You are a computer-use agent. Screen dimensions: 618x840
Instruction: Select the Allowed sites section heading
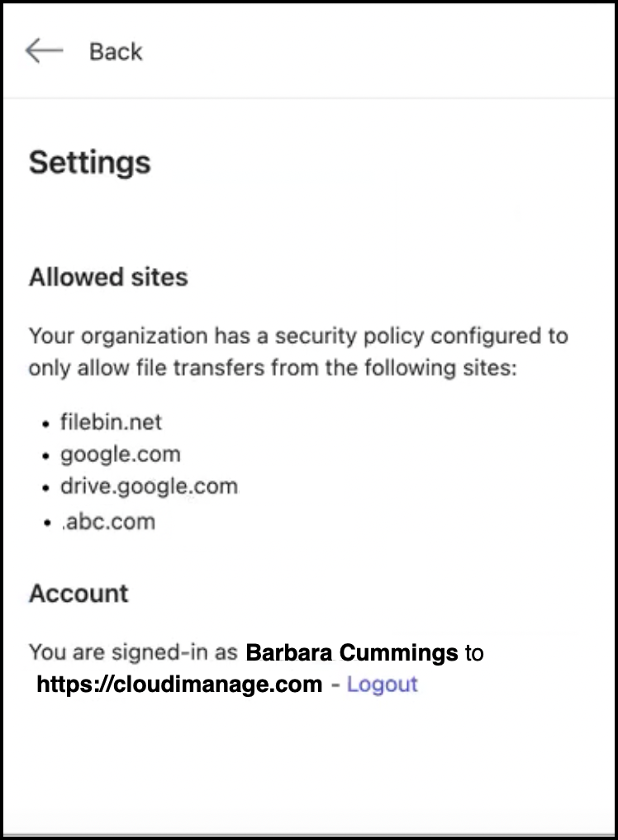click(108, 277)
